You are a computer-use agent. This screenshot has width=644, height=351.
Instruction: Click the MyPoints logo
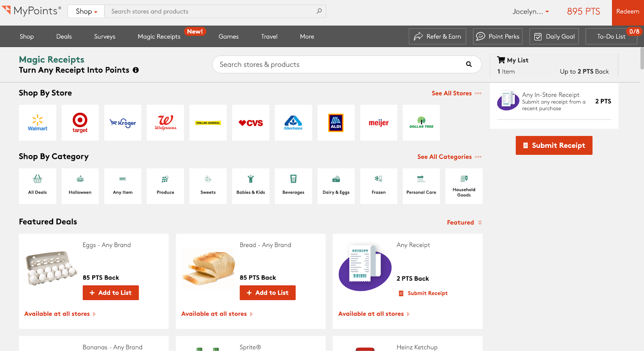point(31,11)
